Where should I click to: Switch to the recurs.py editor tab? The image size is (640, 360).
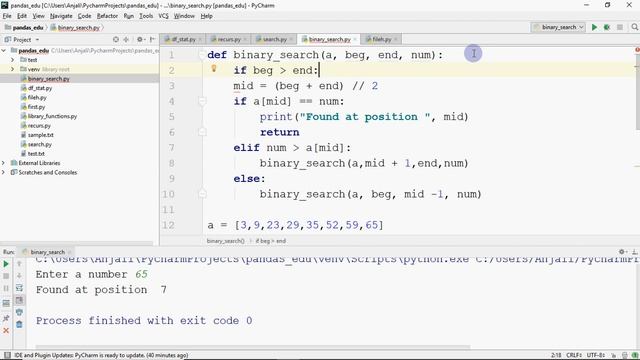(229, 39)
